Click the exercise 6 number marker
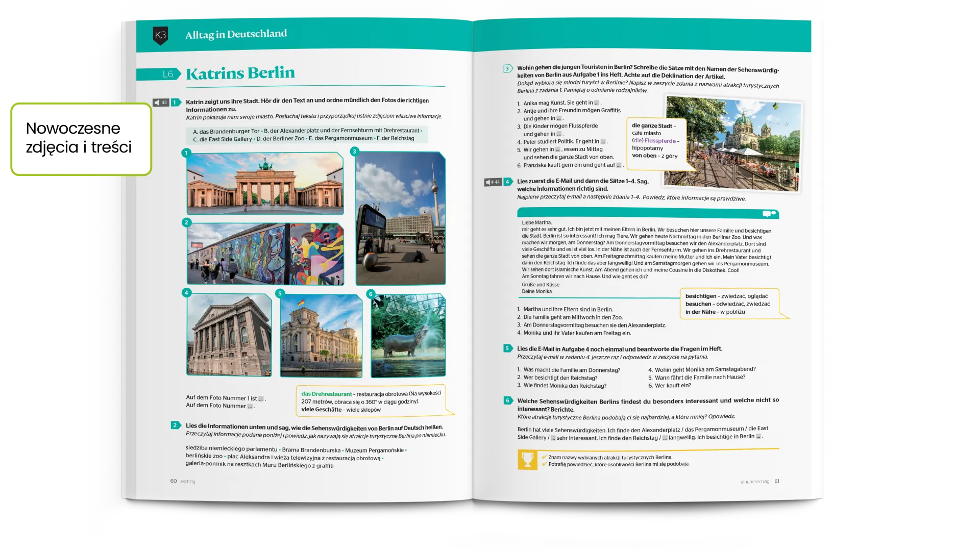 point(507,400)
